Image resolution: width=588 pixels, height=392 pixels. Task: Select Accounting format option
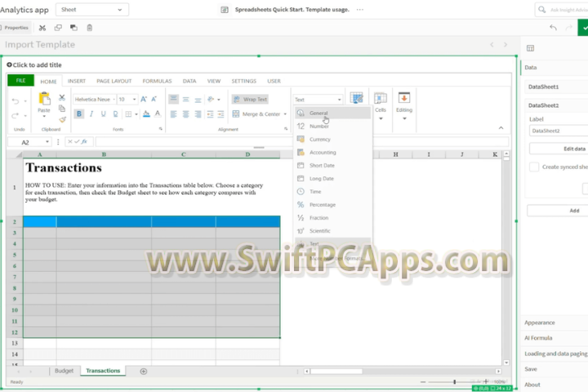click(332, 152)
